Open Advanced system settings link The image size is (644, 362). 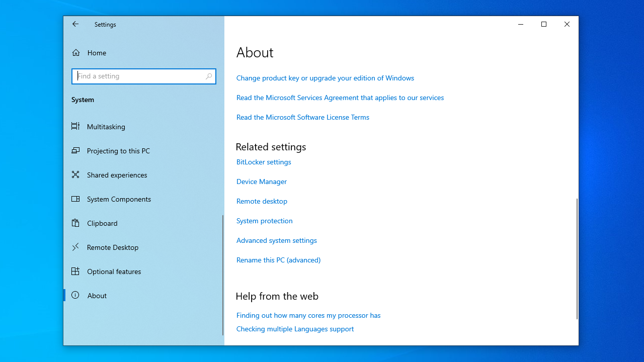click(x=277, y=240)
